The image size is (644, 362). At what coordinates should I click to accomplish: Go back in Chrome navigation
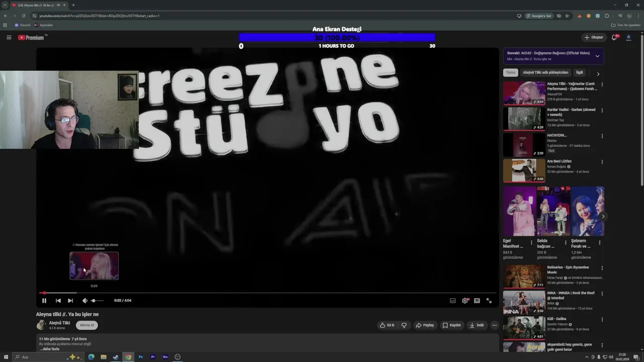[6, 16]
